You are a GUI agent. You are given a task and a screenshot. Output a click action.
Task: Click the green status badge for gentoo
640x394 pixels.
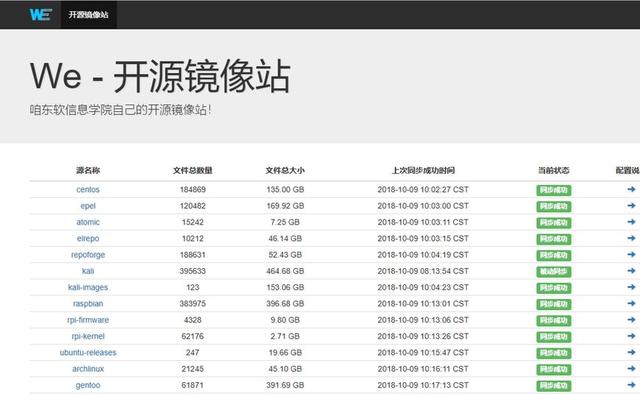tap(553, 386)
